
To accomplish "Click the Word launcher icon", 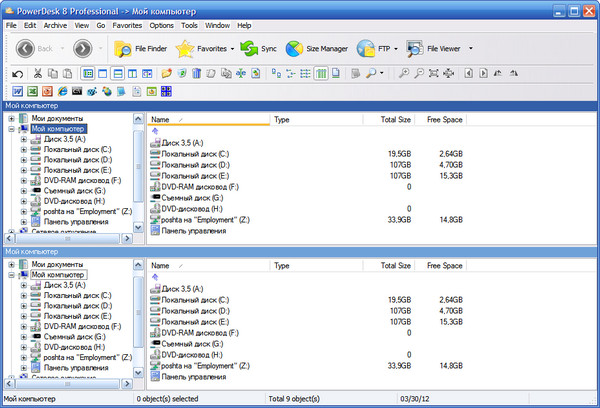I will [x=17, y=91].
